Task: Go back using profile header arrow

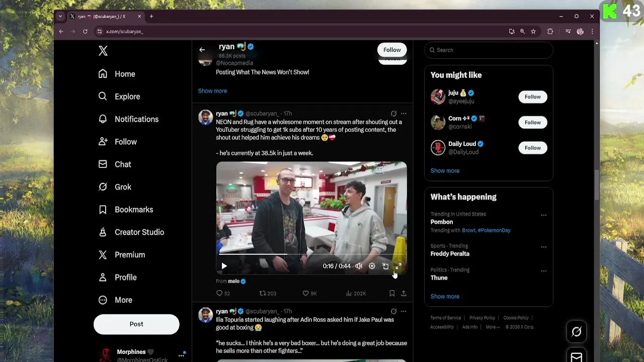Action: (202, 50)
